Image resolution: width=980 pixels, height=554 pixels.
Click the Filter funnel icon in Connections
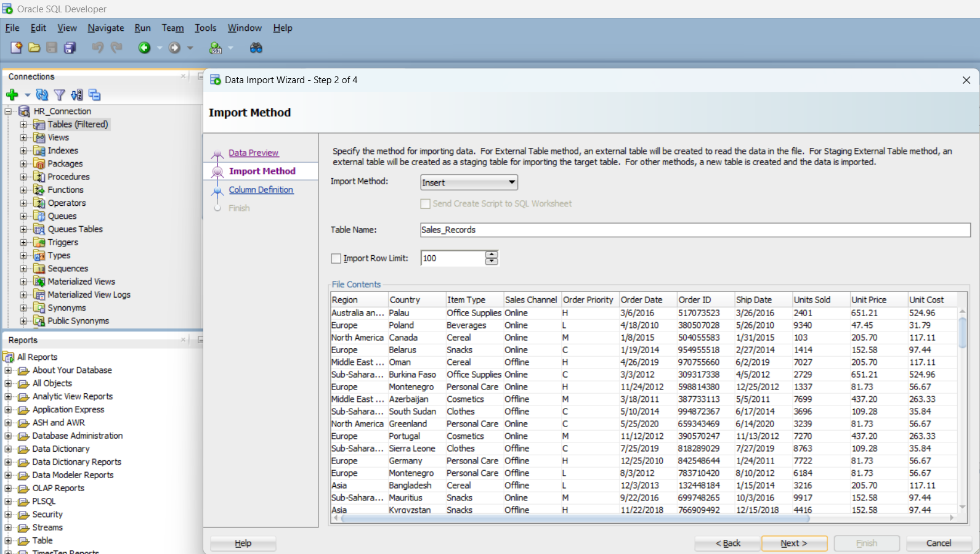(x=59, y=94)
